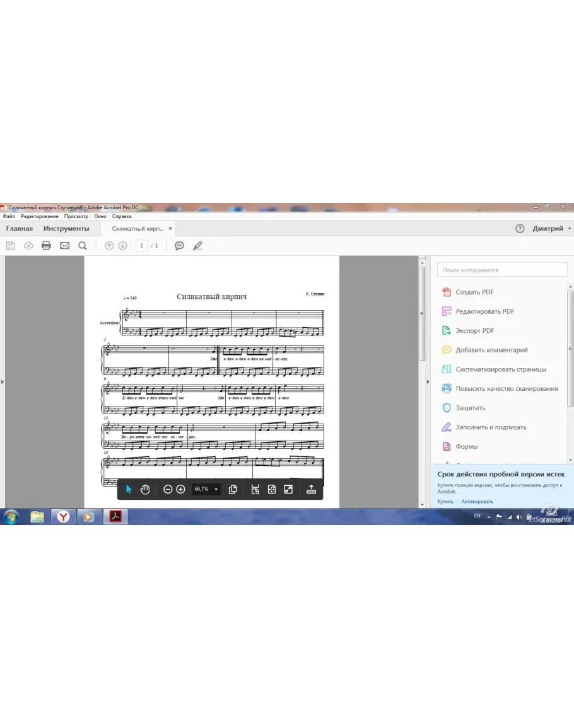Viewport: 574px width, 728px height.
Task: Select the arrow selection tool
Action: [129, 489]
